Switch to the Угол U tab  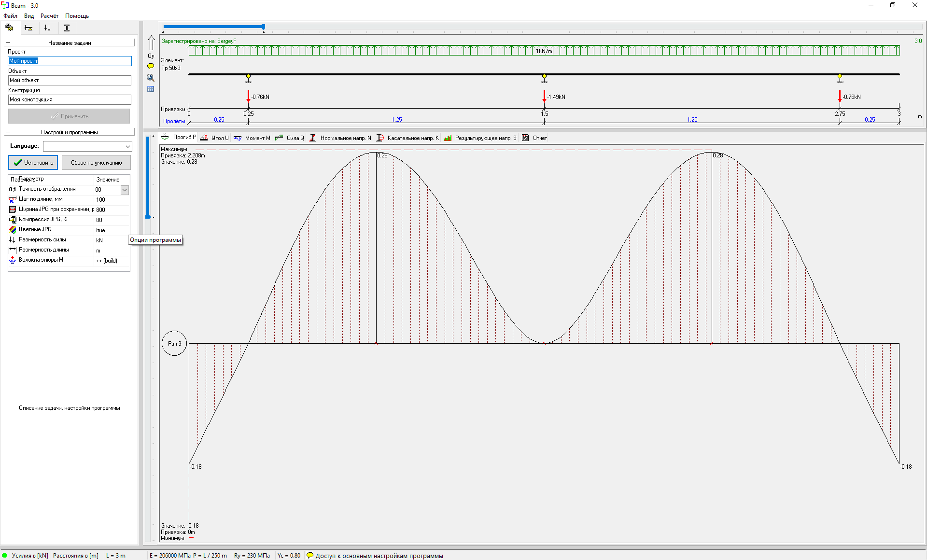(x=214, y=138)
